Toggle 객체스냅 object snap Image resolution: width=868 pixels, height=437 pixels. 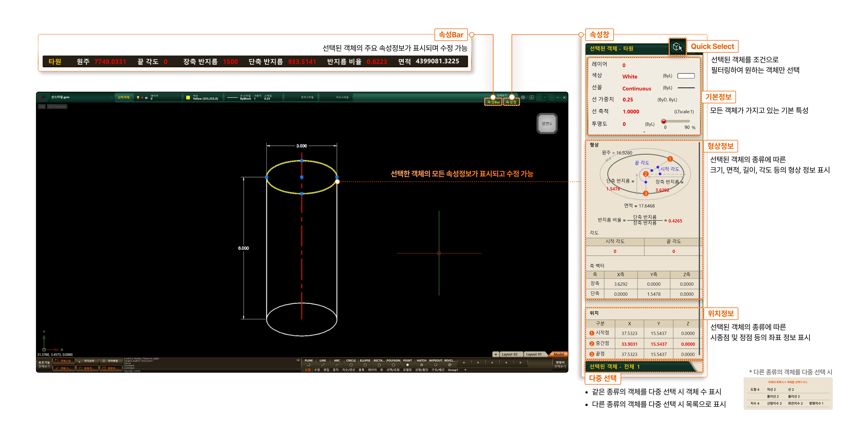(64, 361)
